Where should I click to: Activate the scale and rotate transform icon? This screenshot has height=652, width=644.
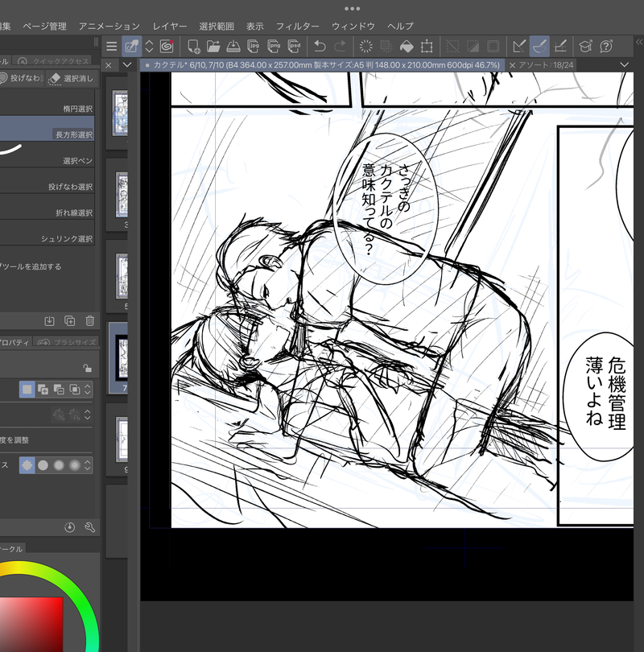(x=427, y=46)
